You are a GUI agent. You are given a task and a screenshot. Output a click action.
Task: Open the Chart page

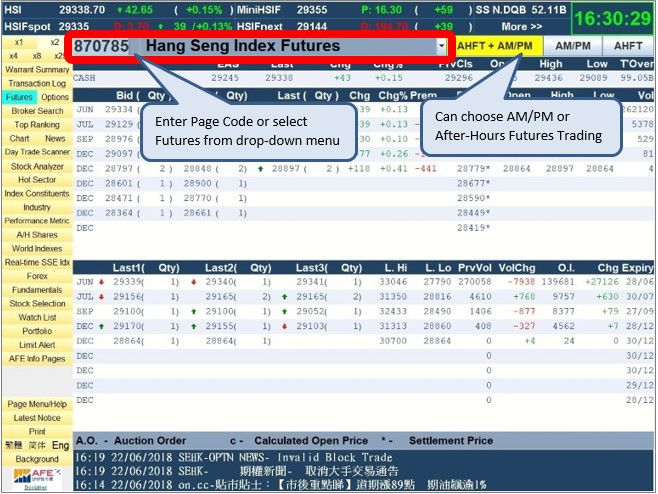tap(19, 139)
